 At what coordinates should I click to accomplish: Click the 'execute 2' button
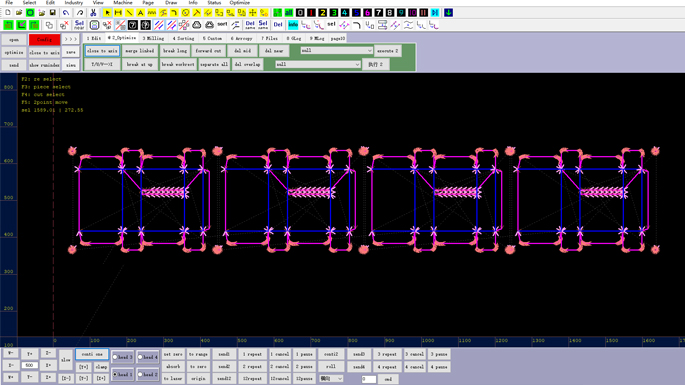[387, 51]
